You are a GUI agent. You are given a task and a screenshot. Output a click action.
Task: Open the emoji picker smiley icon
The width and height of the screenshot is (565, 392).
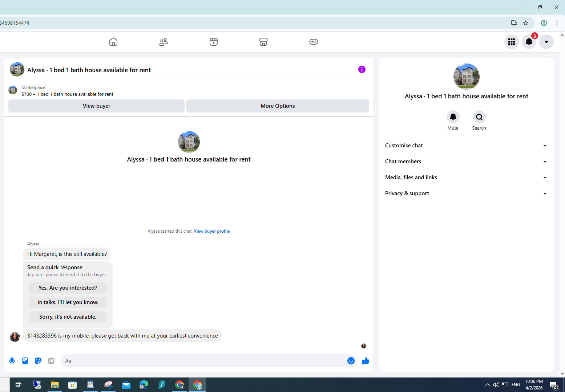pos(351,361)
